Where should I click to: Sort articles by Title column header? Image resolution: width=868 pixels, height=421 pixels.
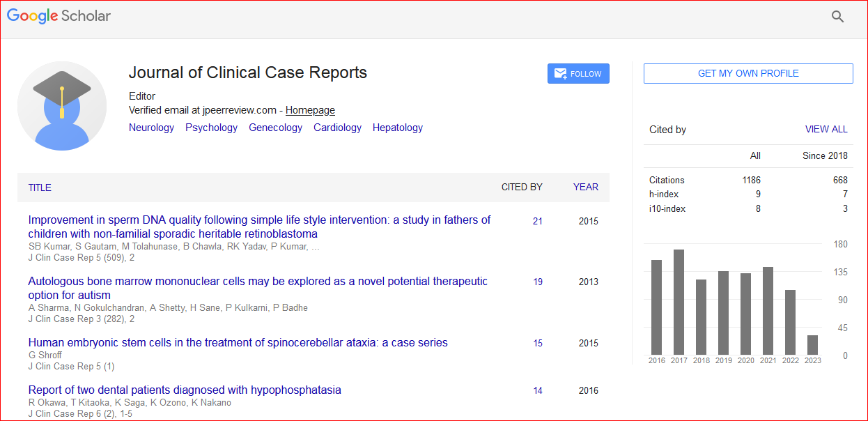coord(40,187)
